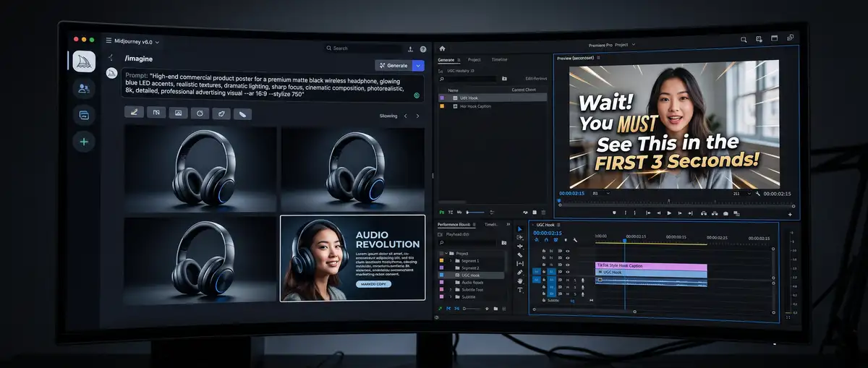Switch to the Generate tab in Premiere
This screenshot has width=868, height=368.
[x=446, y=59]
